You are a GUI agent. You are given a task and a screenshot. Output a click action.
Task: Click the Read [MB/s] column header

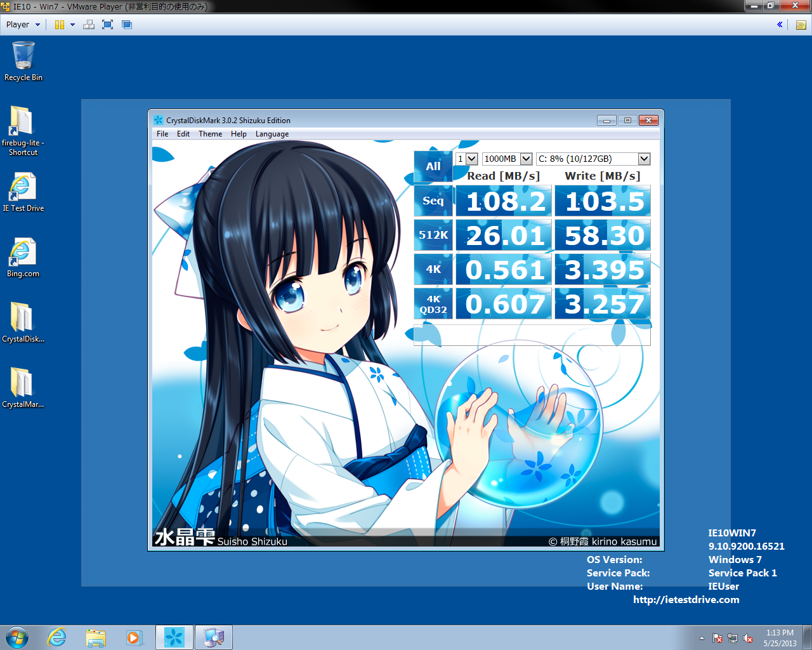click(504, 176)
